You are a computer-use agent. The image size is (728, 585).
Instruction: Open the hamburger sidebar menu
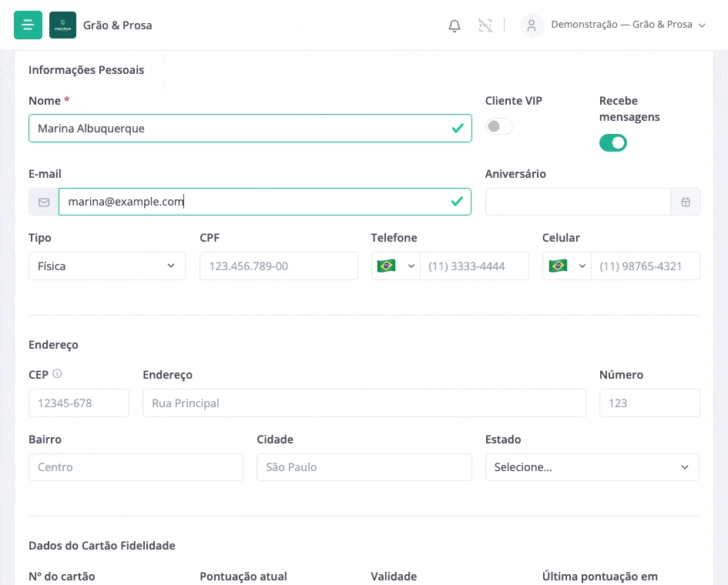click(28, 25)
